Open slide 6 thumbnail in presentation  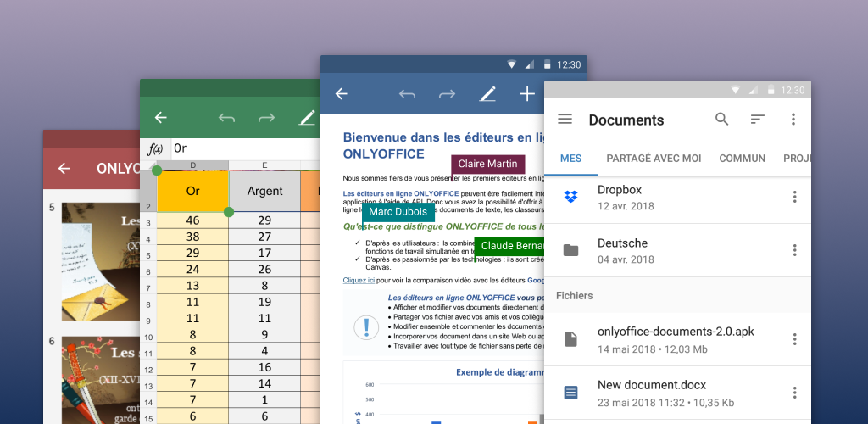pos(100,380)
